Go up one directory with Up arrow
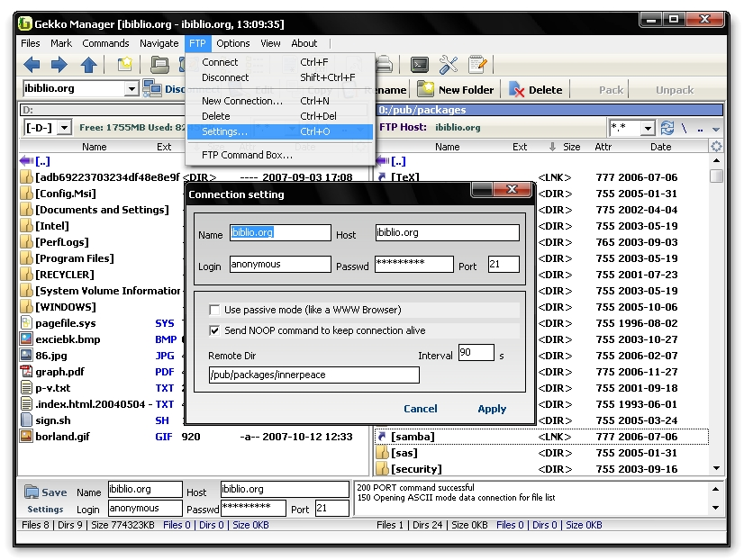 [89, 65]
